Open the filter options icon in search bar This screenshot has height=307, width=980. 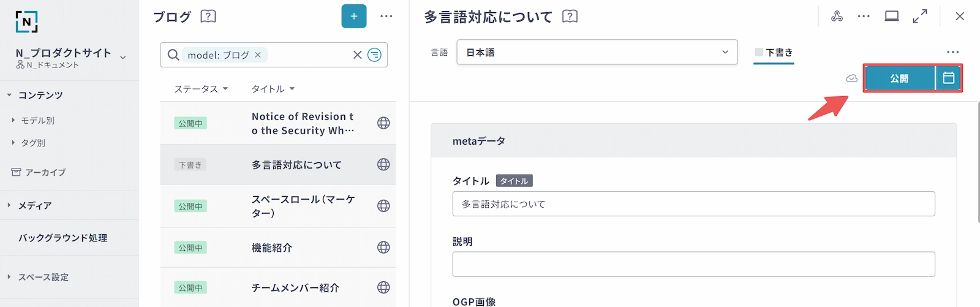[374, 55]
